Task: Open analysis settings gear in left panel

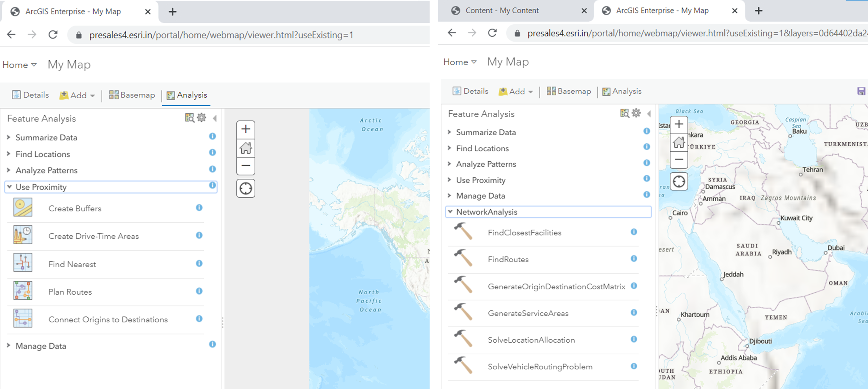Action: 201,118
